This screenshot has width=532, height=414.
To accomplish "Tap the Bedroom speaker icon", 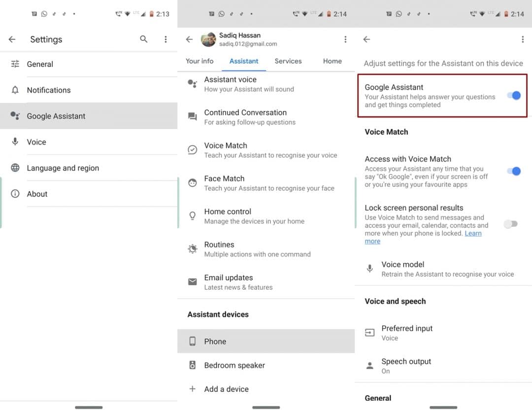I will 193,365.
